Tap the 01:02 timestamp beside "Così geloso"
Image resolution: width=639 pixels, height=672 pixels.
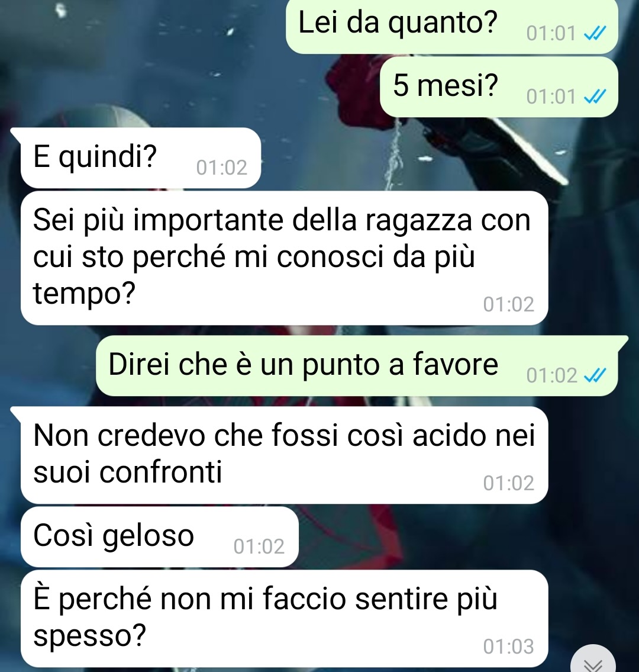(259, 547)
